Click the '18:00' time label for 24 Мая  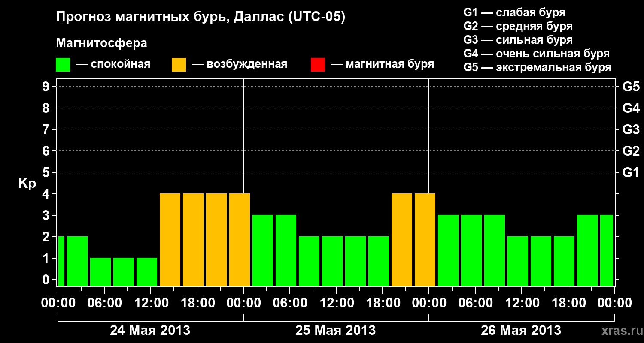click(x=197, y=303)
